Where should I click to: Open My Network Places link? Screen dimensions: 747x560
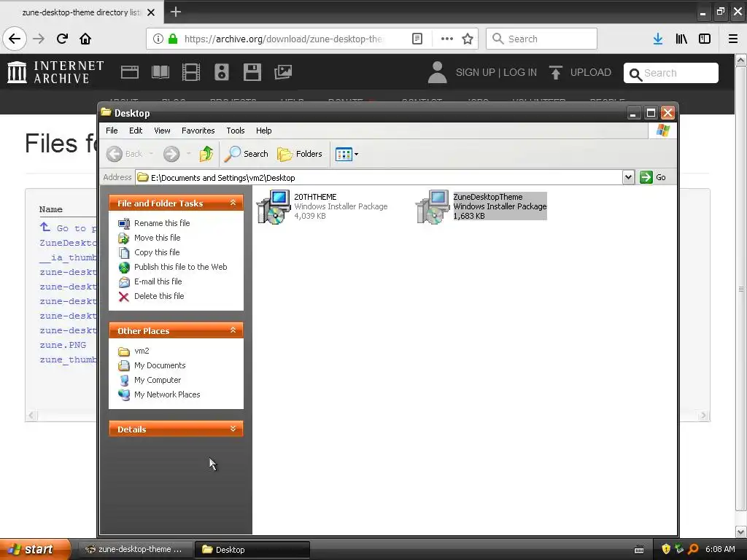167,394
